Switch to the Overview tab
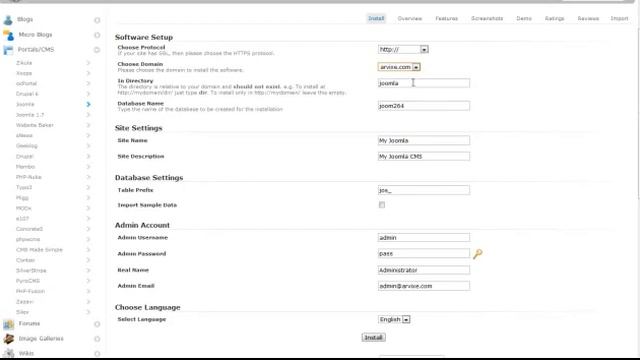The height and width of the screenshot is (360, 640). coord(410,18)
